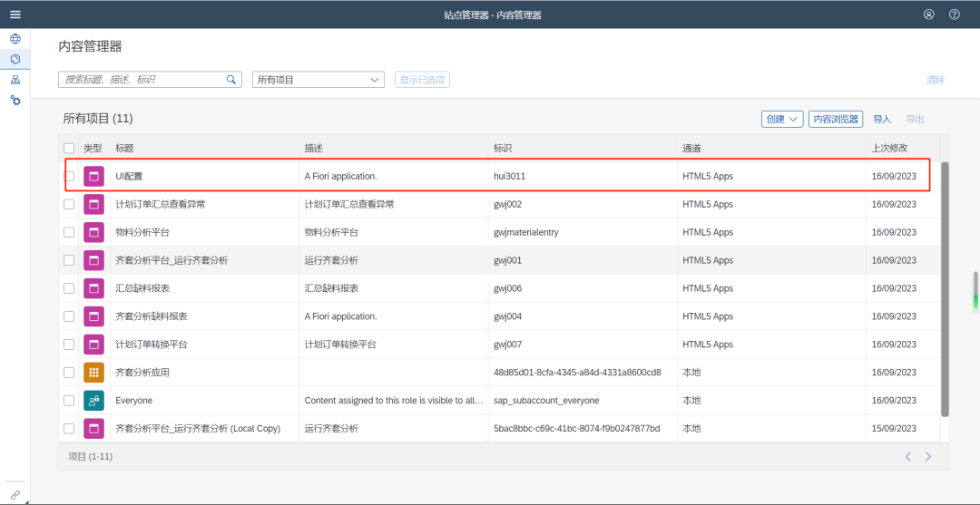Click the green indicator on page scrollbar
980x505 pixels.
click(x=975, y=302)
